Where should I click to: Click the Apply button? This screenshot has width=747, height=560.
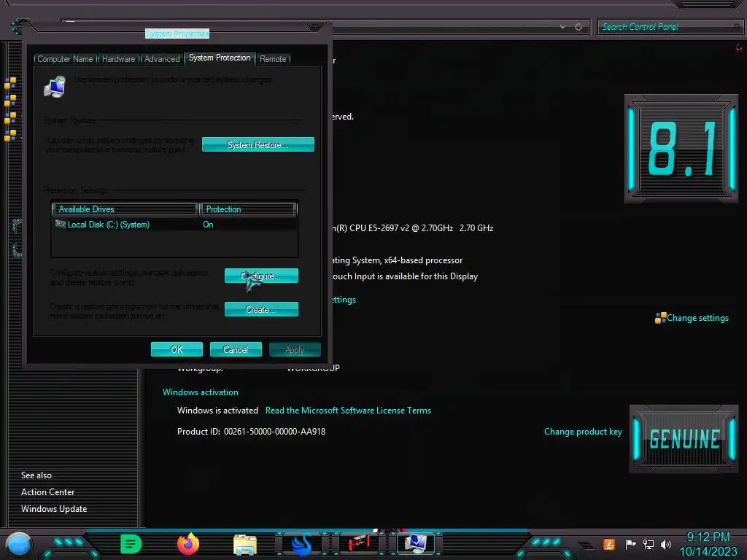[x=295, y=349]
